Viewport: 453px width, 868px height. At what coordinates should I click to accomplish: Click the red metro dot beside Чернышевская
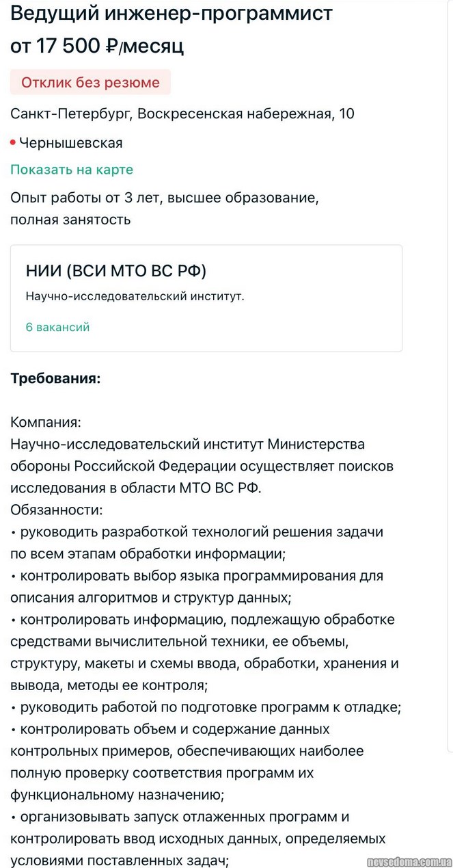tap(13, 142)
